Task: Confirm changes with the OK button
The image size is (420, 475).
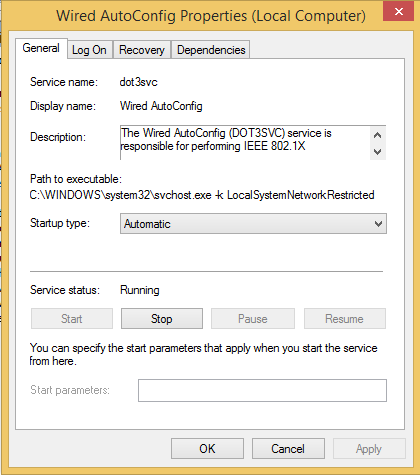Action: 207,449
